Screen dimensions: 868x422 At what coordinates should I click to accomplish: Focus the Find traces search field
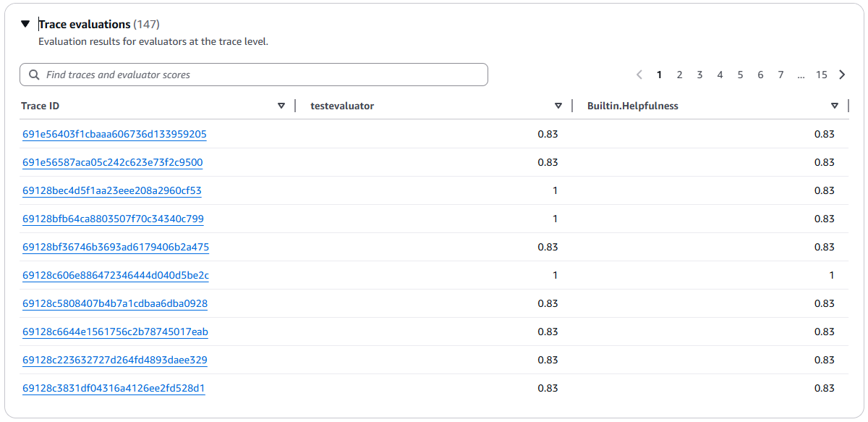[260, 75]
